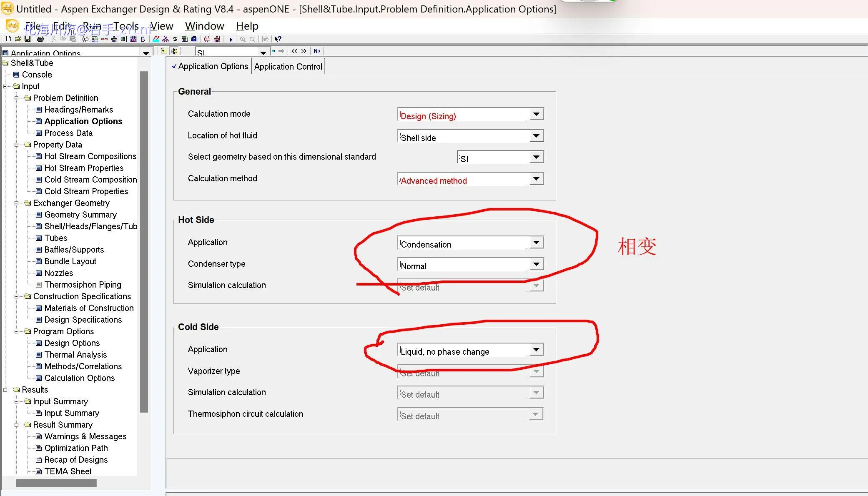Click the HTFS toolbar icon

104,39
